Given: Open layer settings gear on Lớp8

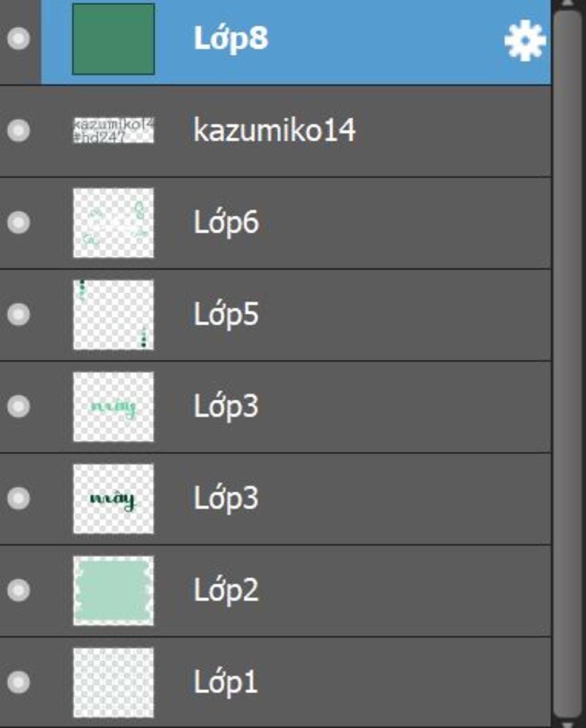Looking at the screenshot, I should (x=525, y=40).
